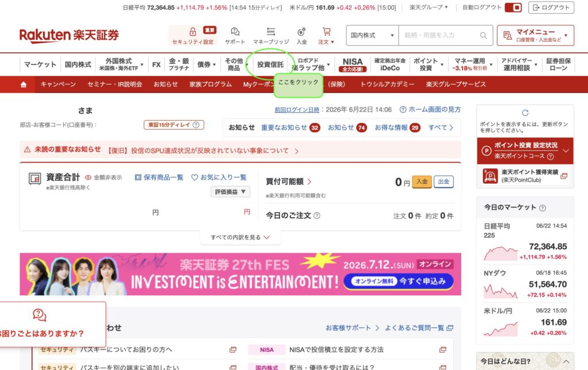Expand the マイメニュー dropdown
This screenshot has width=588, height=370.
point(536,35)
